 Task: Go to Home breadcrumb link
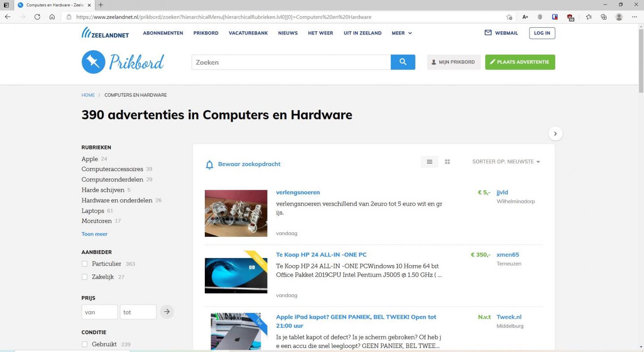[88, 95]
